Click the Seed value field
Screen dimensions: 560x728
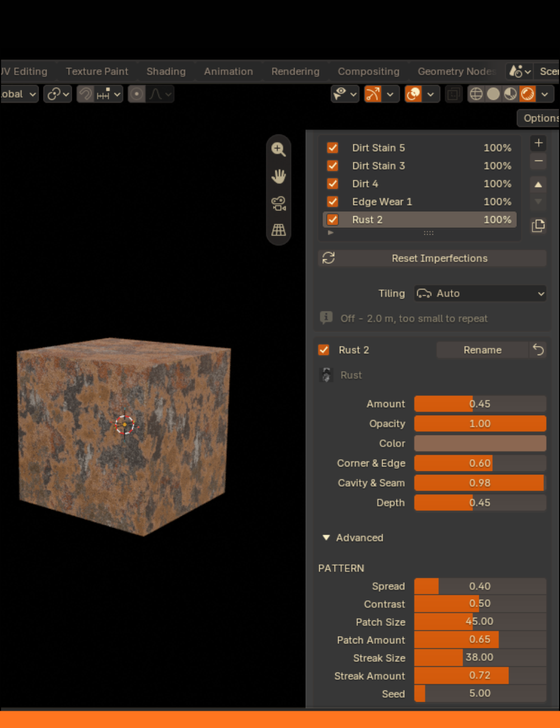click(480, 693)
